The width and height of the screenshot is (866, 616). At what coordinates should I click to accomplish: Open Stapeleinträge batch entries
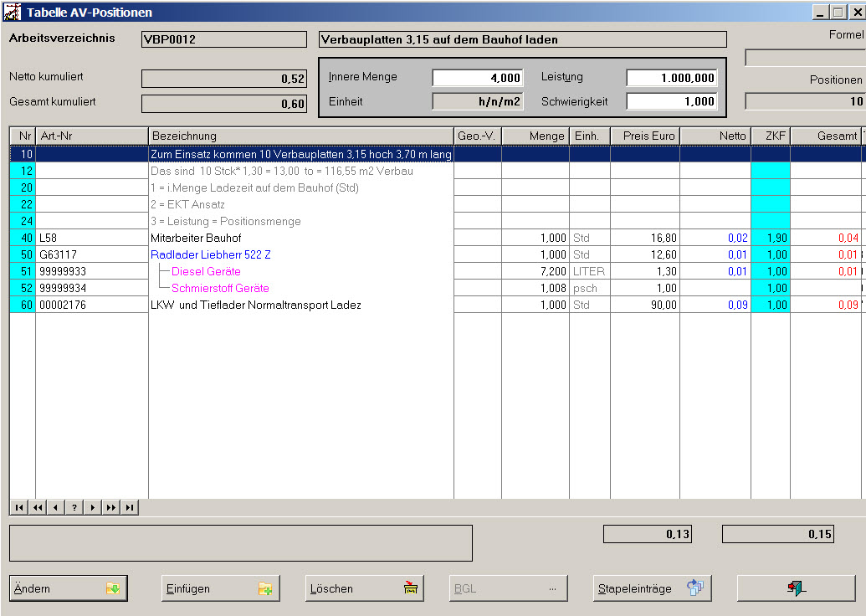[x=652, y=588]
